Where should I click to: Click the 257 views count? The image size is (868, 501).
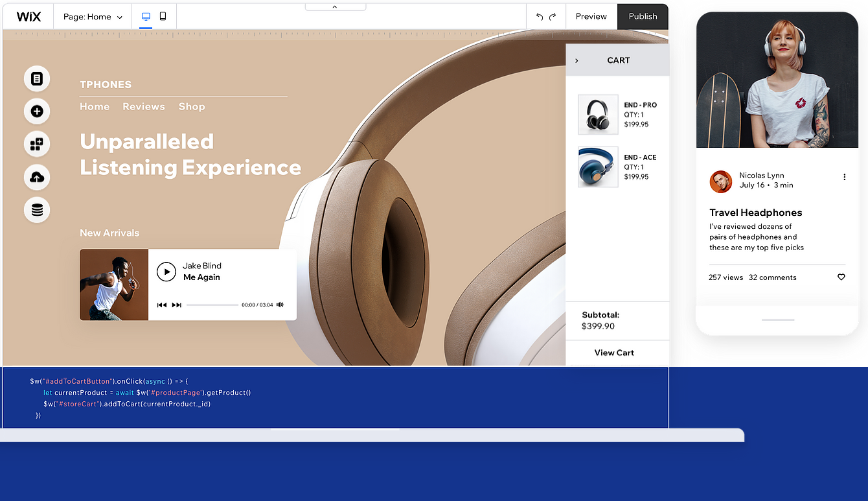(726, 277)
